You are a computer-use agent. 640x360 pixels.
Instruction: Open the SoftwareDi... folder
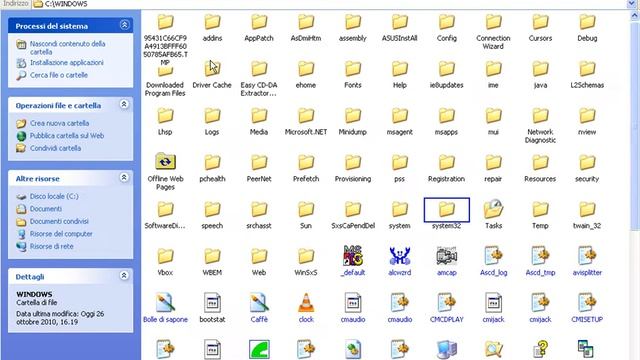165,210
